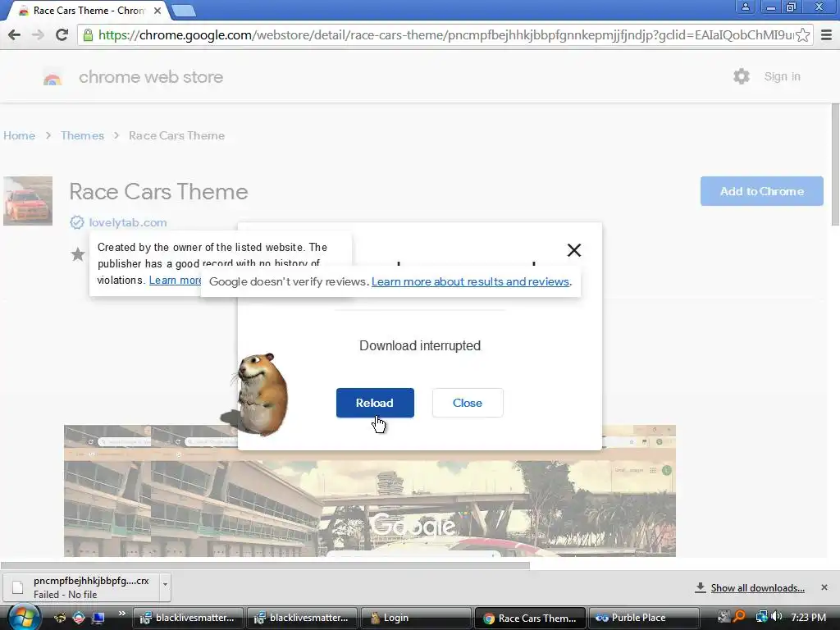Click the chrome web store logo

52,78
